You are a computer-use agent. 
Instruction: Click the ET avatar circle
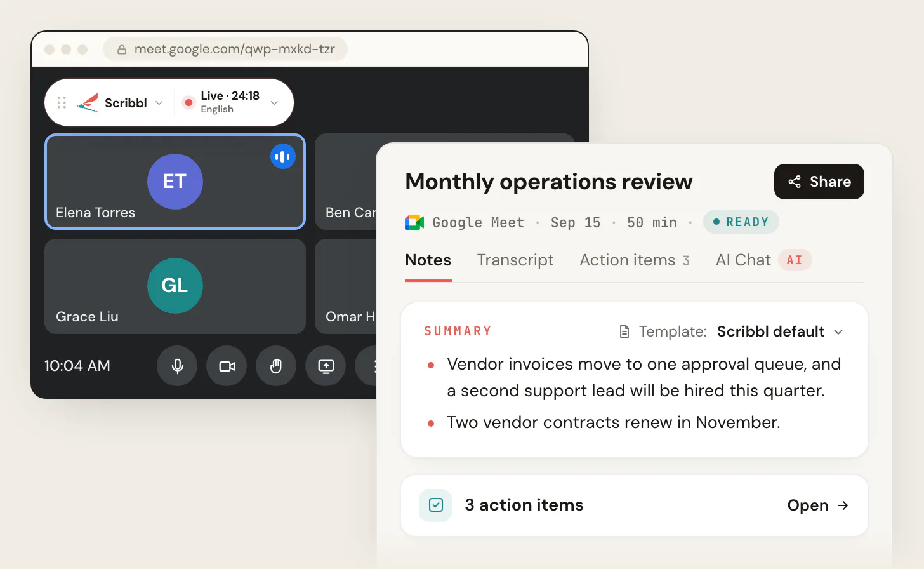pyautogui.click(x=175, y=182)
